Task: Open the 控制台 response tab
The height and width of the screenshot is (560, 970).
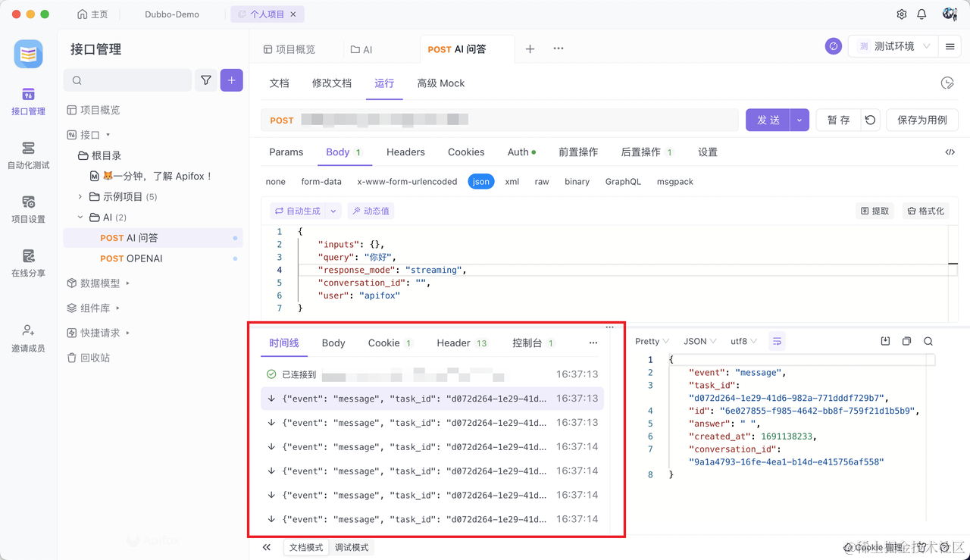Action: [527, 343]
